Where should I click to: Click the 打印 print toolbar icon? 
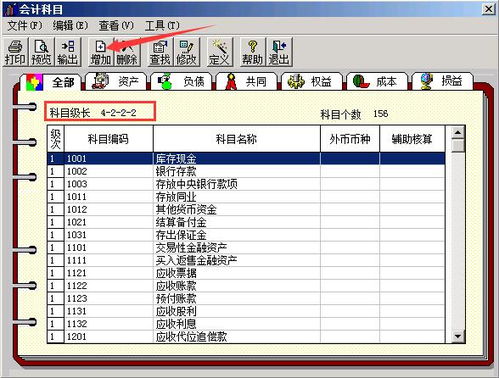point(15,52)
